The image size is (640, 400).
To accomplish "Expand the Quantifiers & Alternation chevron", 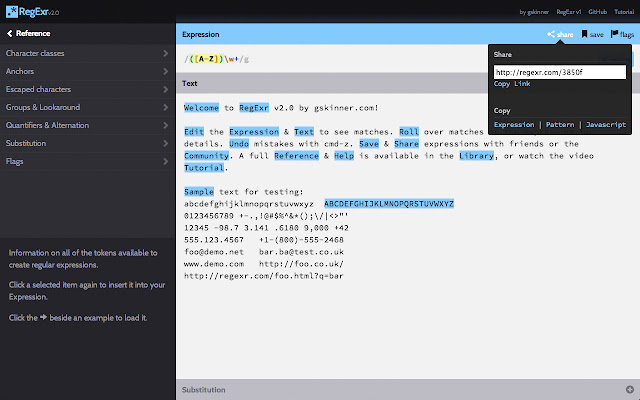I will [x=165, y=125].
